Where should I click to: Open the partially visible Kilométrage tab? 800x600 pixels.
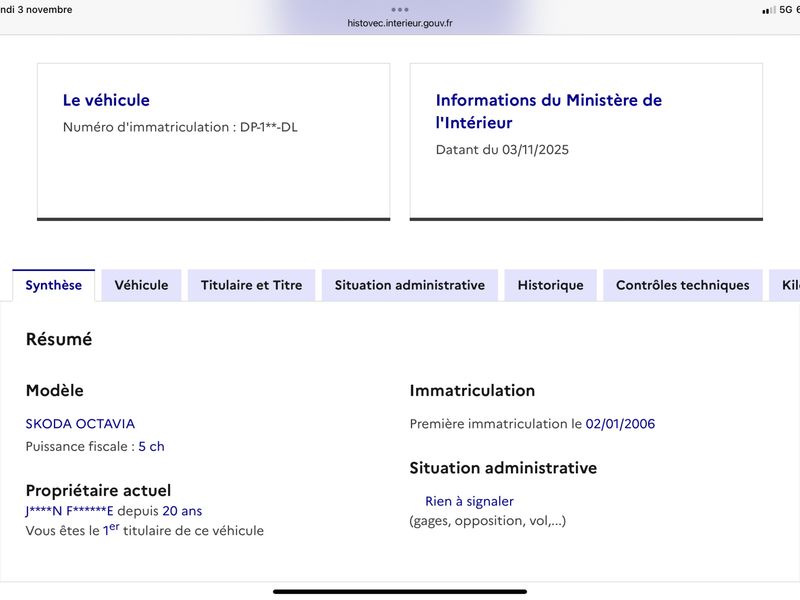coord(786,285)
